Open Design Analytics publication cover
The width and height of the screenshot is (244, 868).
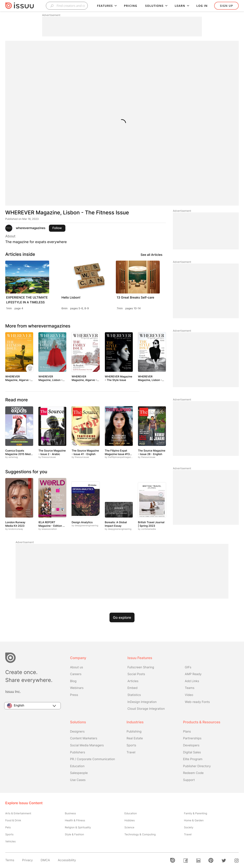tap(85, 499)
